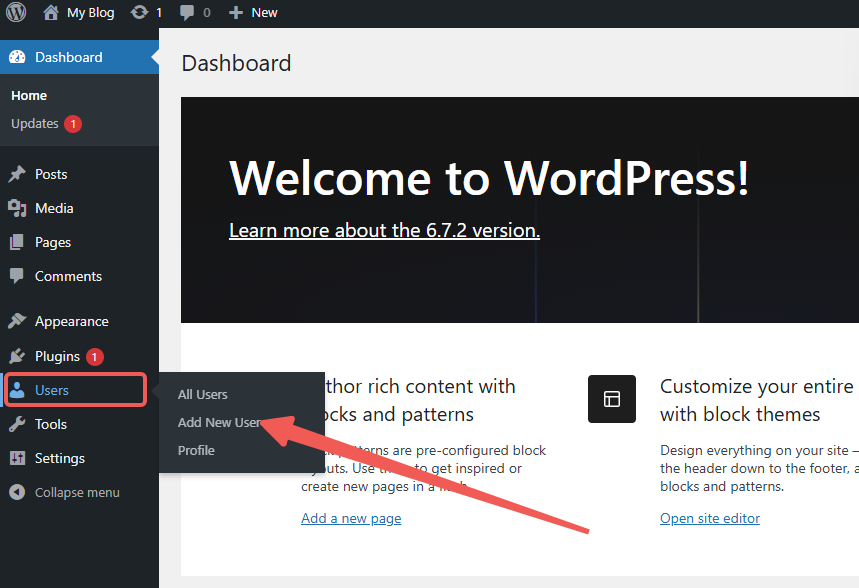The height and width of the screenshot is (588, 859).
Task: Click the red Updates count badge
Action: click(73, 124)
